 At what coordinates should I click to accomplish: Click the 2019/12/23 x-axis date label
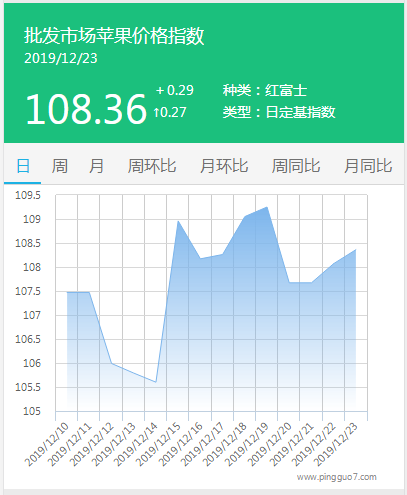pos(336,444)
